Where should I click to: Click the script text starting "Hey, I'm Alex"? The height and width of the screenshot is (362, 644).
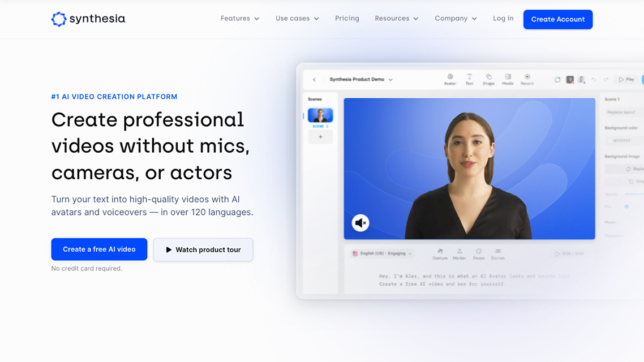[474, 280]
